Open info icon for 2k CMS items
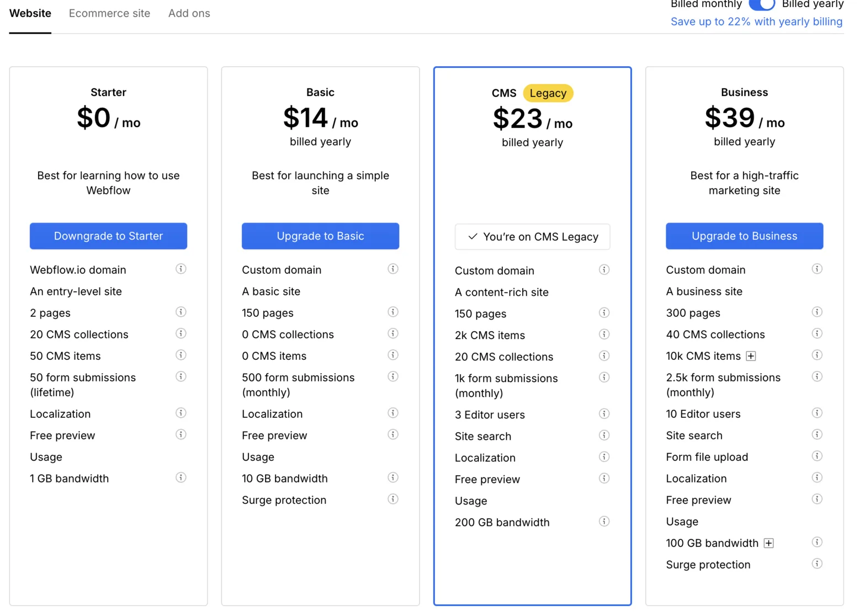Viewport: 859px width, 616px height. click(604, 334)
